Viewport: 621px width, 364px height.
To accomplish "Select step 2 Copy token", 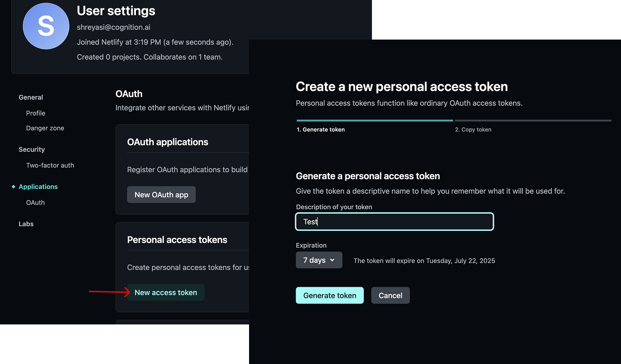I will pos(473,129).
